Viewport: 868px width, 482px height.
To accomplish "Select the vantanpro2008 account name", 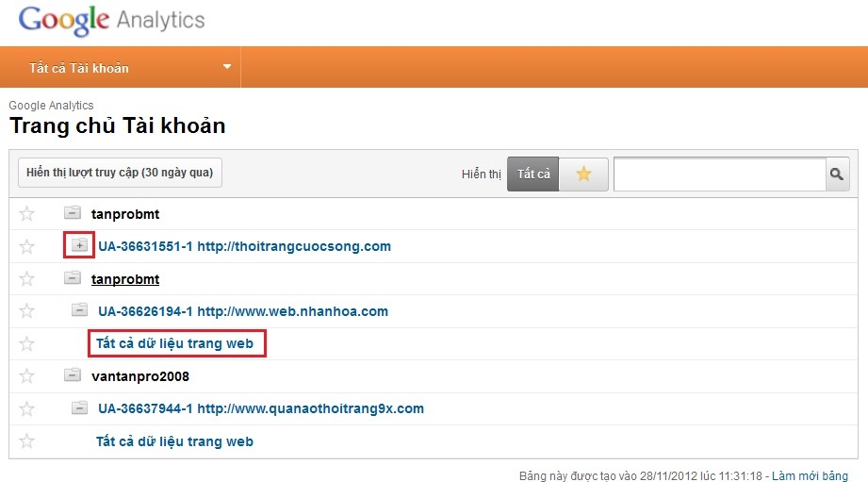I will pos(140,376).
